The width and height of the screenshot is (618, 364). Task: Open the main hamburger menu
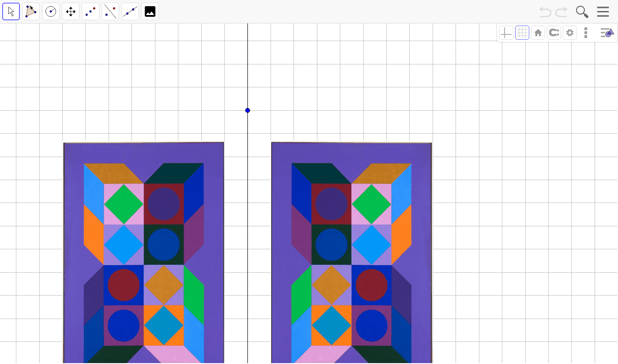point(603,12)
